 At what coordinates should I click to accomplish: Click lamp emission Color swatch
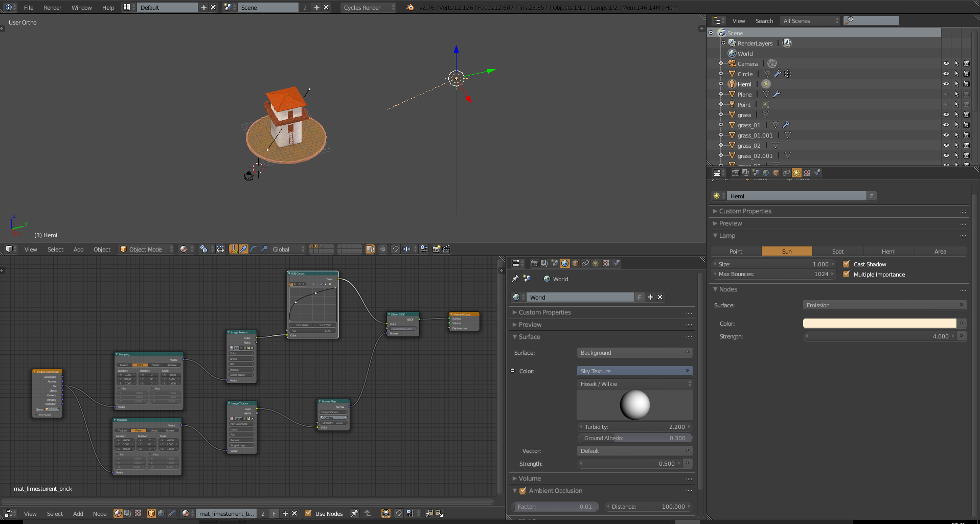[879, 323]
